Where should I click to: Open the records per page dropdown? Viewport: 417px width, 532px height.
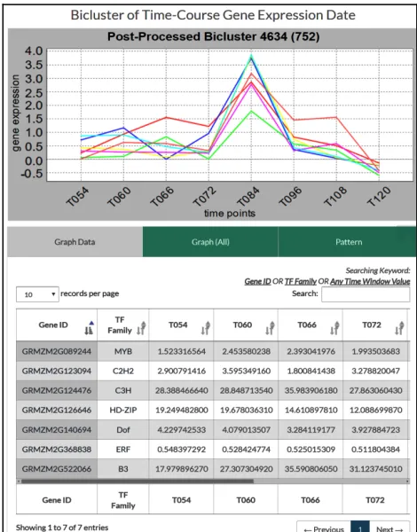point(37,294)
